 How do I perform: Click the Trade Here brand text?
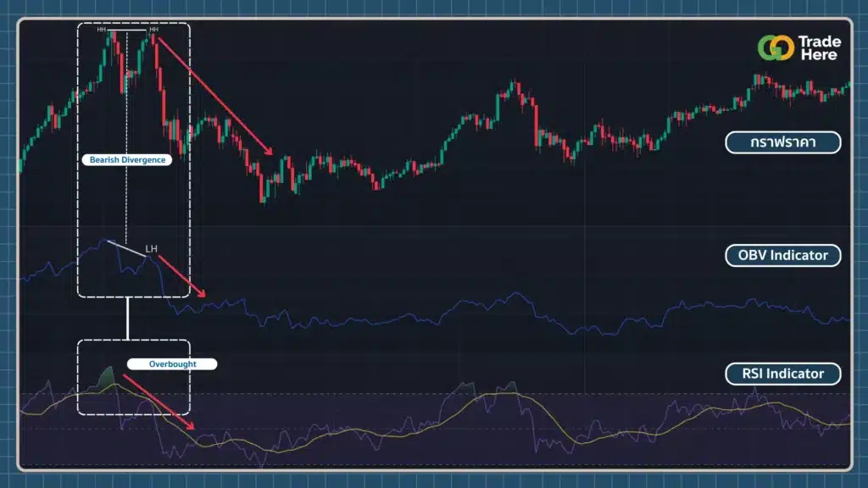point(820,48)
